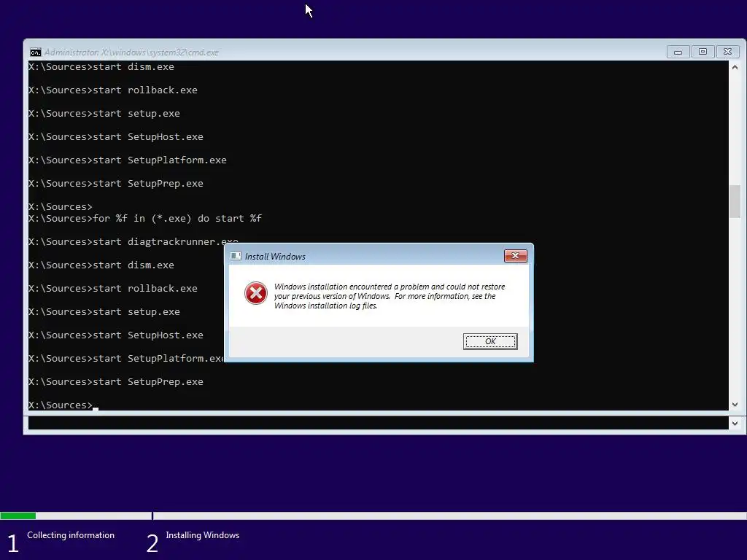Click the Install Windows dialog title icon
Image resolution: width=747 pixels, height=560 pixels.
pos(236,256)
